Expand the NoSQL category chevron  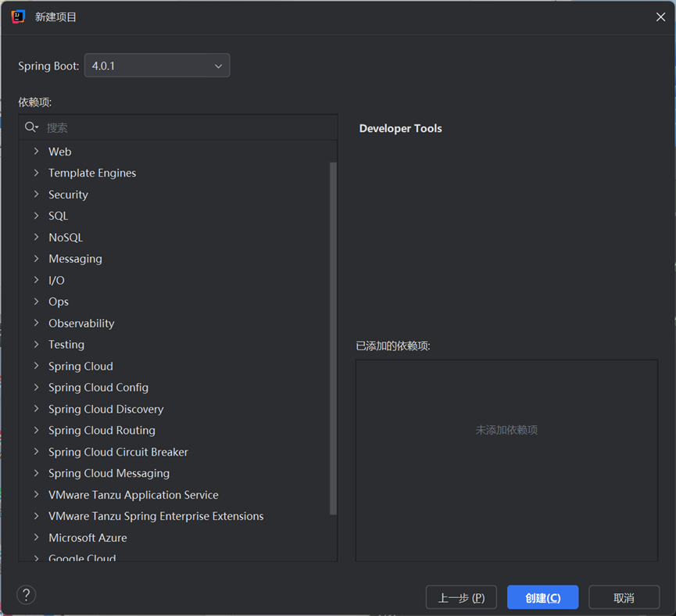pos(36,238)
